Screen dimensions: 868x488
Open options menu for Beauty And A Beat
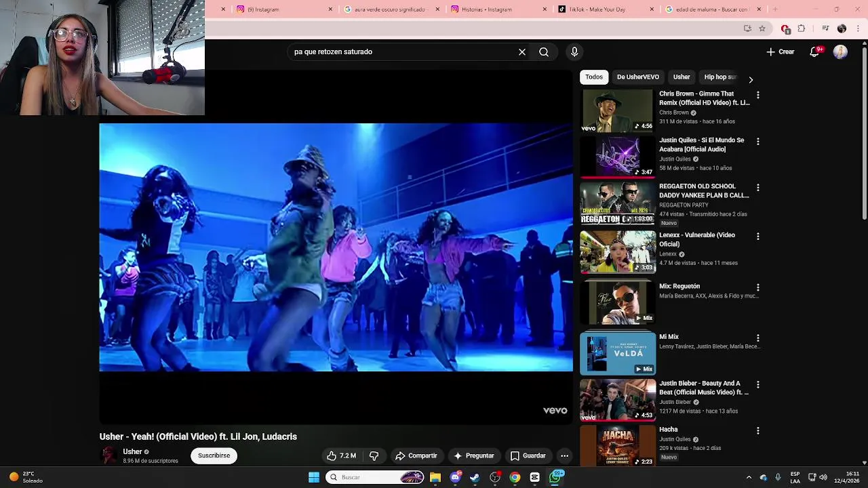(x=758, y=384)
